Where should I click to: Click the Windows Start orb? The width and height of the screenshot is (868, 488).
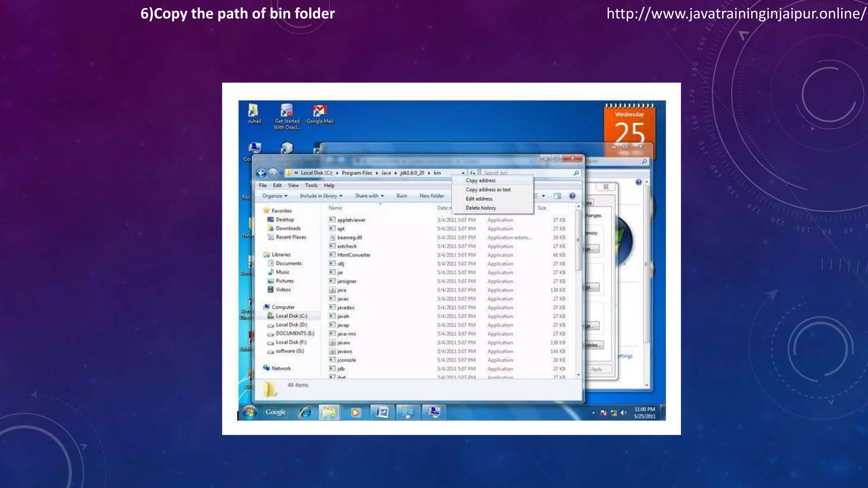coord(249,412)
